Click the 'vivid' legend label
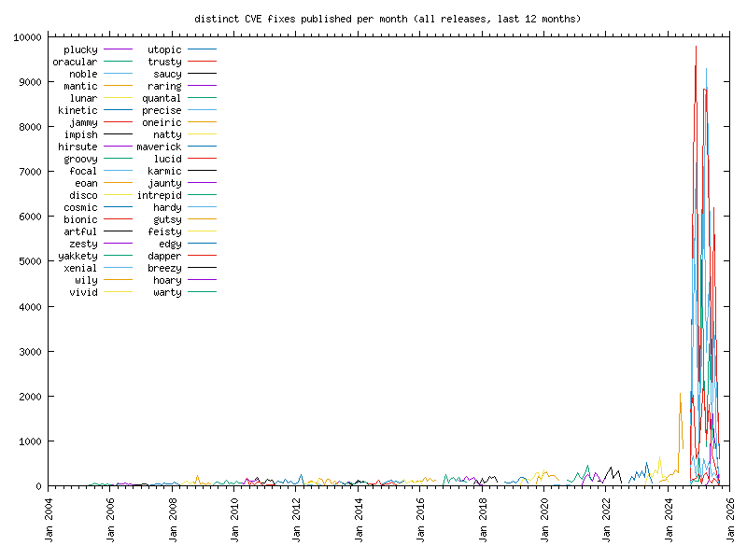 (x=83, y=292)
